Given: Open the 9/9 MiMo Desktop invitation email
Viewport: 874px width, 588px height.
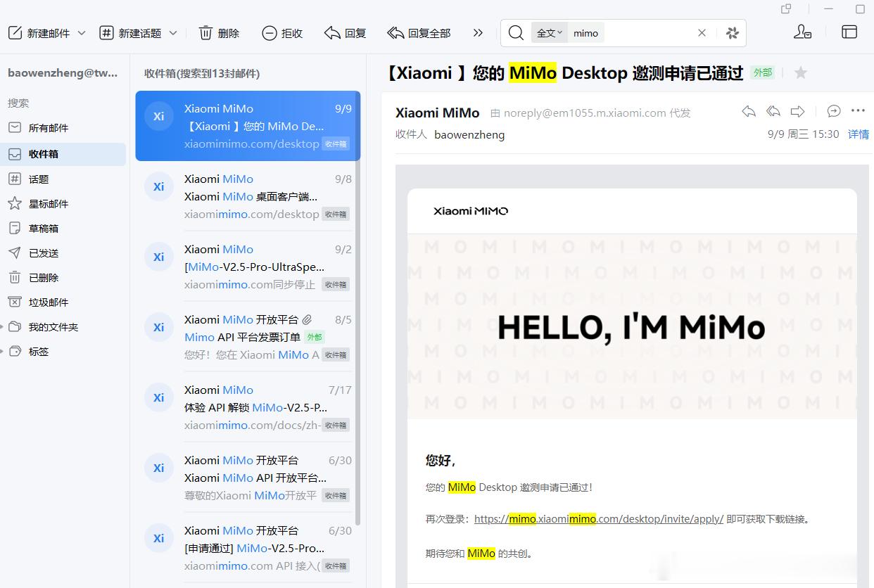Looking at the screenshot, I should point(248,126).
